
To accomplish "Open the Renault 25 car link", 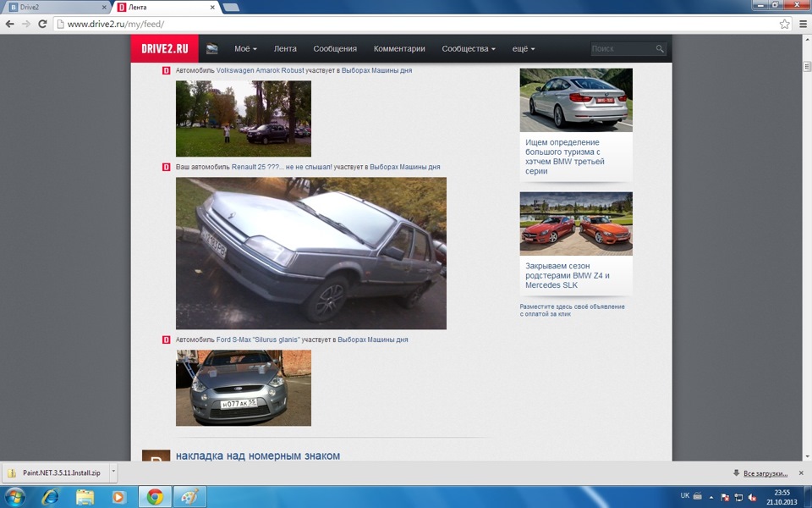I will 281,167.
